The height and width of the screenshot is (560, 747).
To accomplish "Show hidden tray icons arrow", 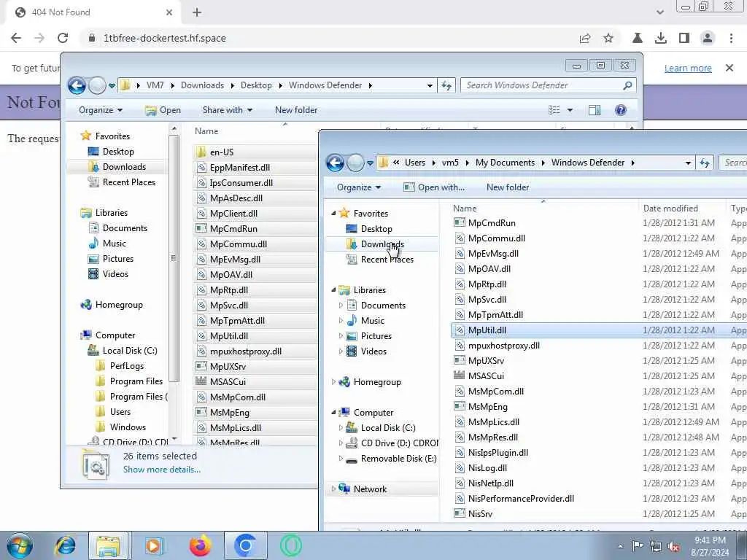I will click(620, 546).
